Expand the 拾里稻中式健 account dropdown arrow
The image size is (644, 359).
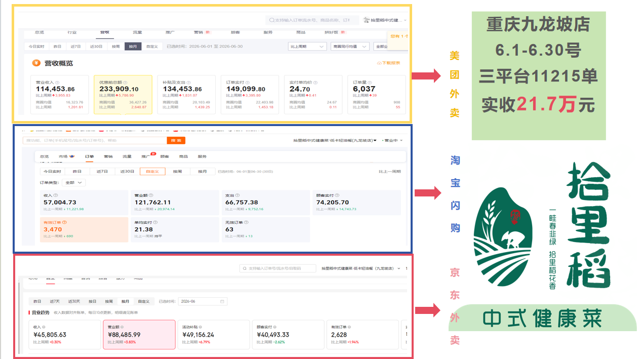pyautogui.click(x=406, y=20)
